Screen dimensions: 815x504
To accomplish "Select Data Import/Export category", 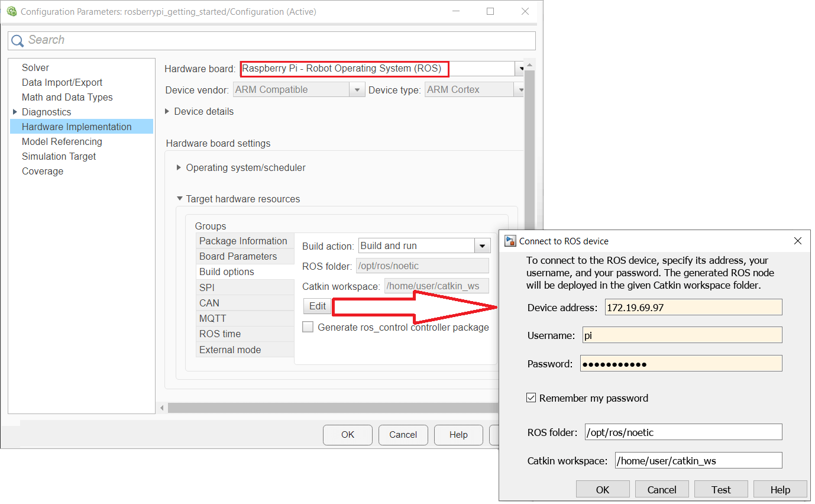I will tap(62, 82).
